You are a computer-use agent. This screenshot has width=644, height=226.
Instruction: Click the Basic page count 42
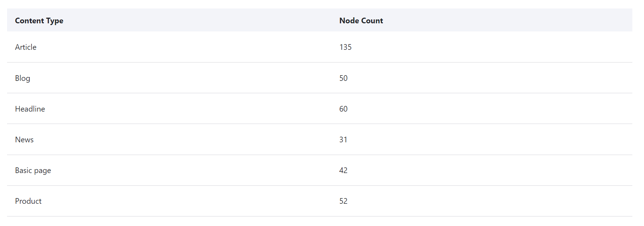(x=343, y=170)
